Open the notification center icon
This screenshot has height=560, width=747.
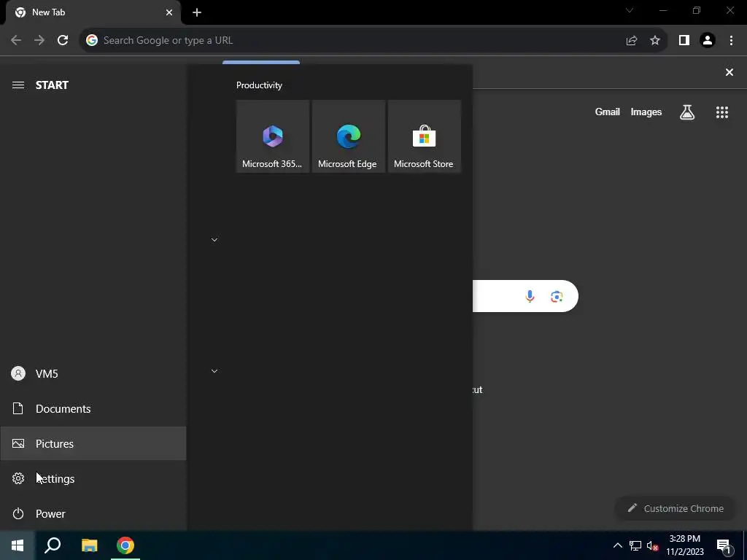pyautogui.click(x=724, y=545)
